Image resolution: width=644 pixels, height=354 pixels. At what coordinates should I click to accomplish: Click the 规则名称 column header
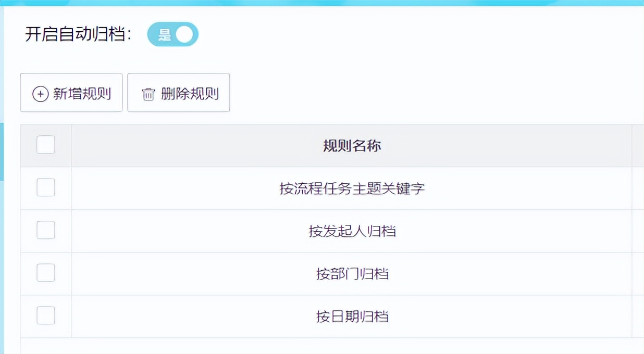(x=351, y=146)
